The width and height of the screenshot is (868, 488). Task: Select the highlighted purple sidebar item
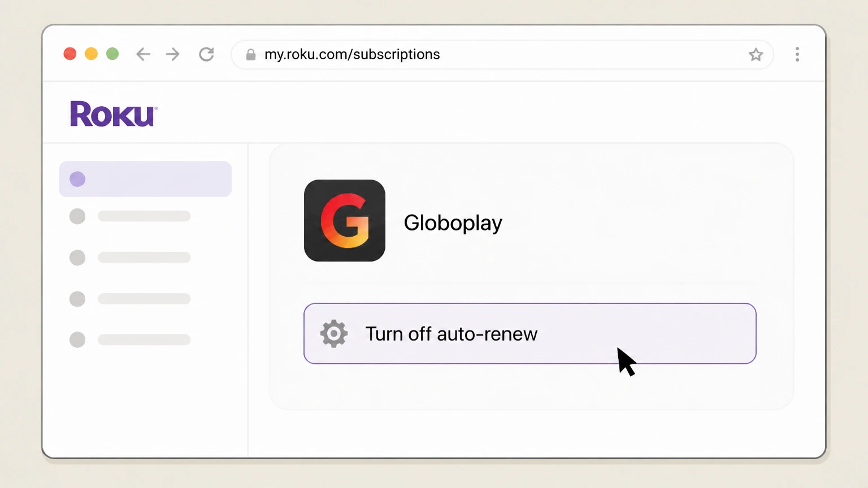[145, 179]
